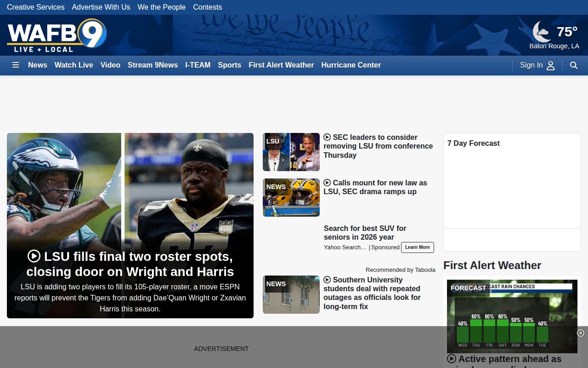Click play icon beside Active pattern headline
The image size is (588, 368).
click(452, 359)
